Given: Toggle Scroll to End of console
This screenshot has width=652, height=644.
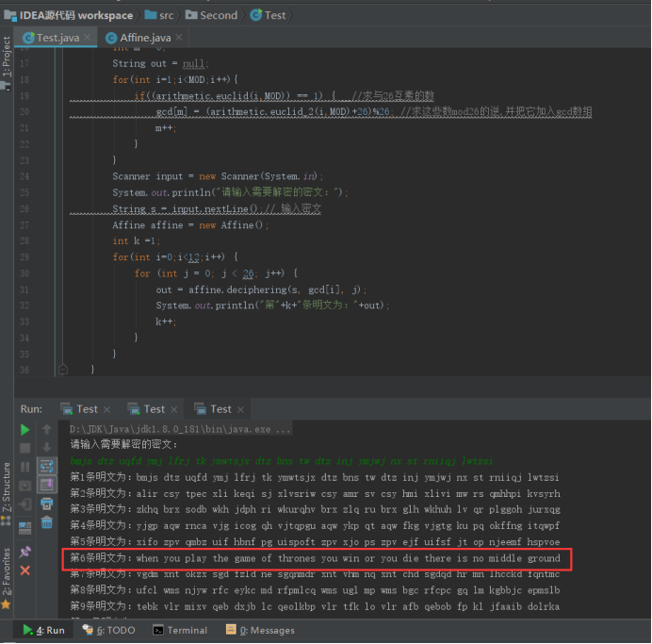Looking at the screenshot, I should [x=46, y=485].
